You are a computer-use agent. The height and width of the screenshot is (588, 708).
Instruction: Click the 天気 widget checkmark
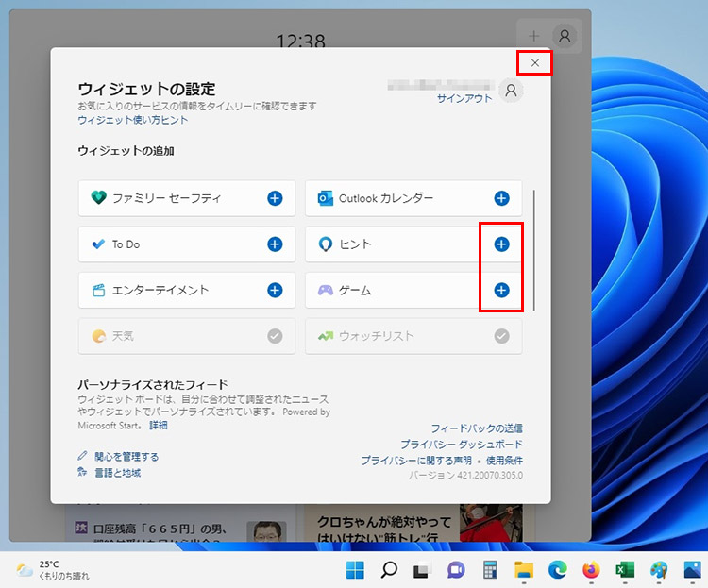(x=275, y=336)
